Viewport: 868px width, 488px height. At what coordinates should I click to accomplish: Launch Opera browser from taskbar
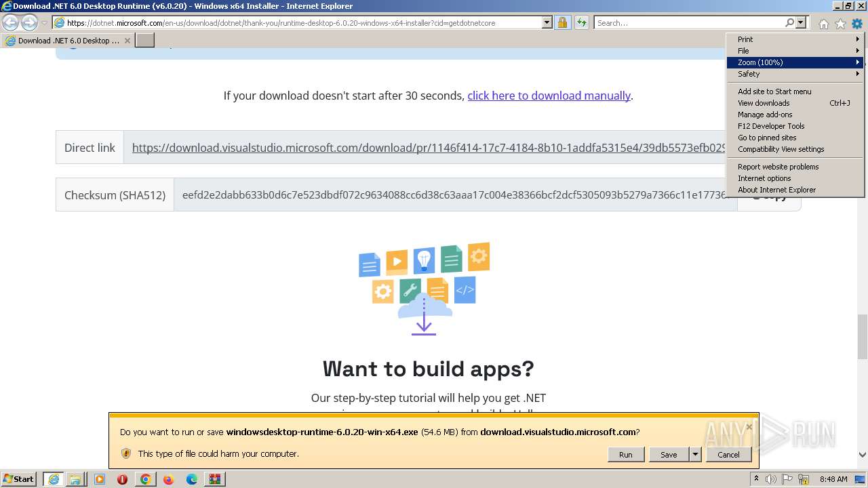(123, 479)
